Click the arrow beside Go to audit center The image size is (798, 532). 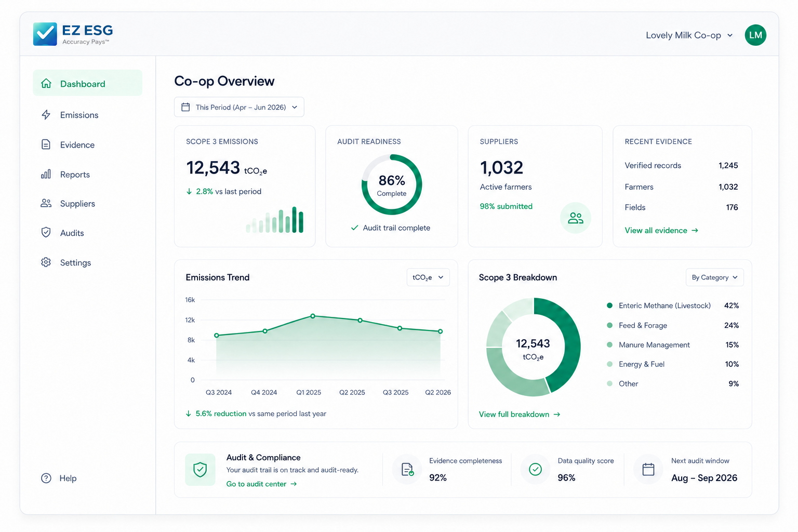[294, 484]
